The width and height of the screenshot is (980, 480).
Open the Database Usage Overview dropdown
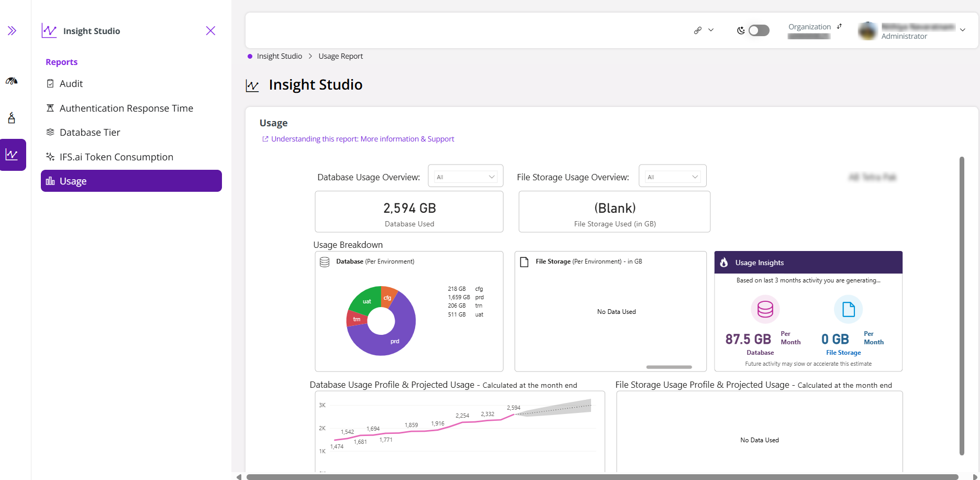[465, 177]
